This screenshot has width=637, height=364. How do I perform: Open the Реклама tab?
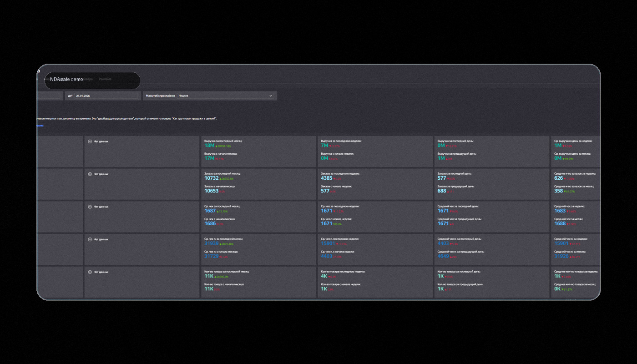(105, 79)
